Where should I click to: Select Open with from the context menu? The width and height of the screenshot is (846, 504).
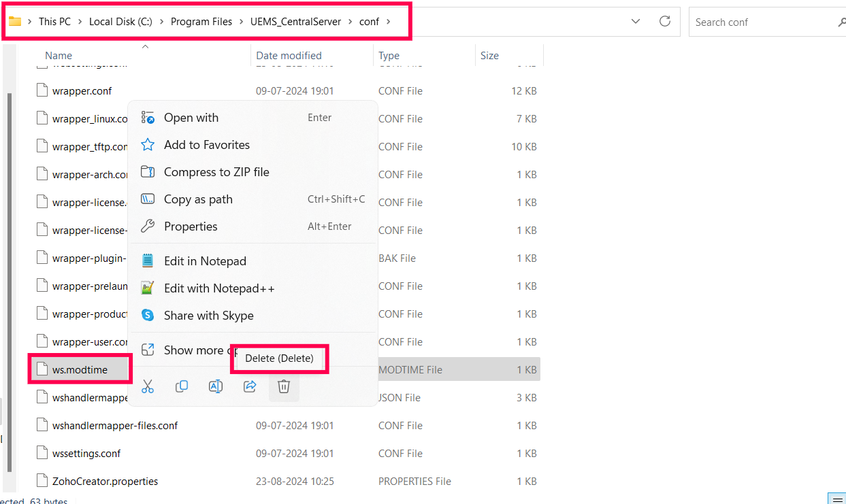pos(191,117)
